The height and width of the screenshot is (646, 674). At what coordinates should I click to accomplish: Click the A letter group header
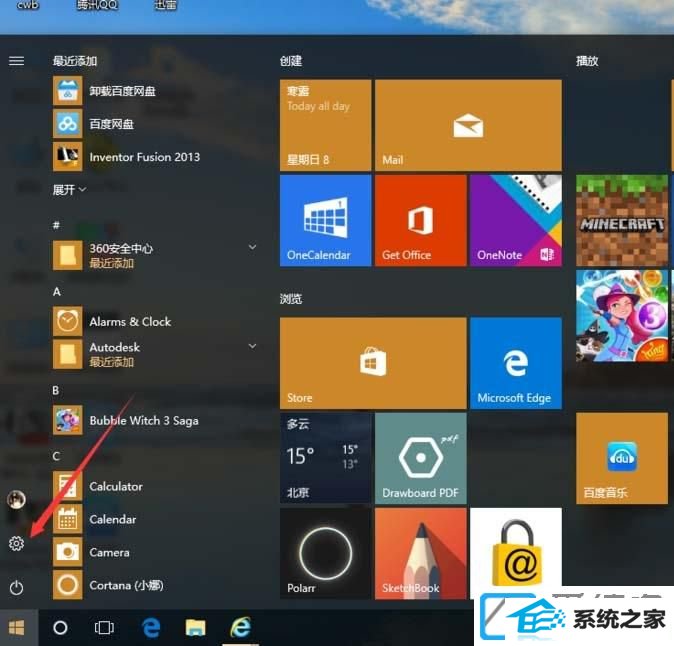tap(57, 292)
